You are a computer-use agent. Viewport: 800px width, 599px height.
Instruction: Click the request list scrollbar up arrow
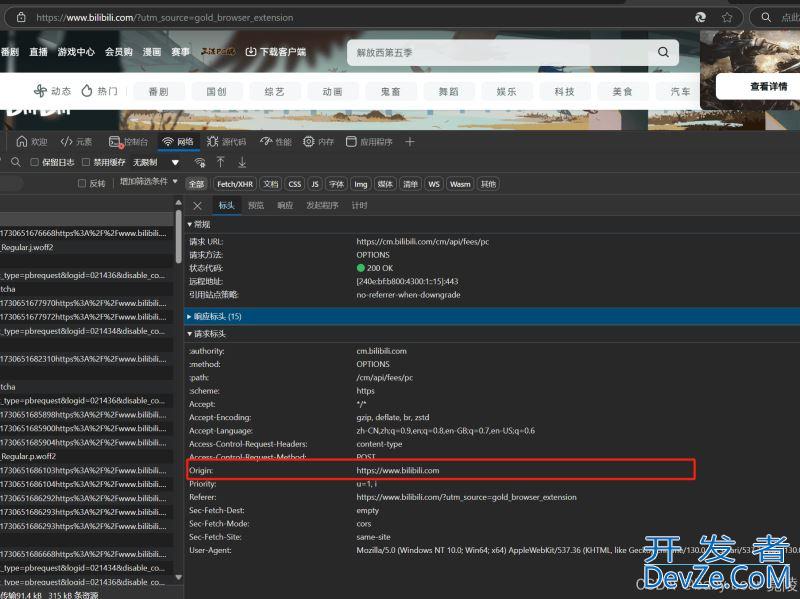tap(179, 203)
